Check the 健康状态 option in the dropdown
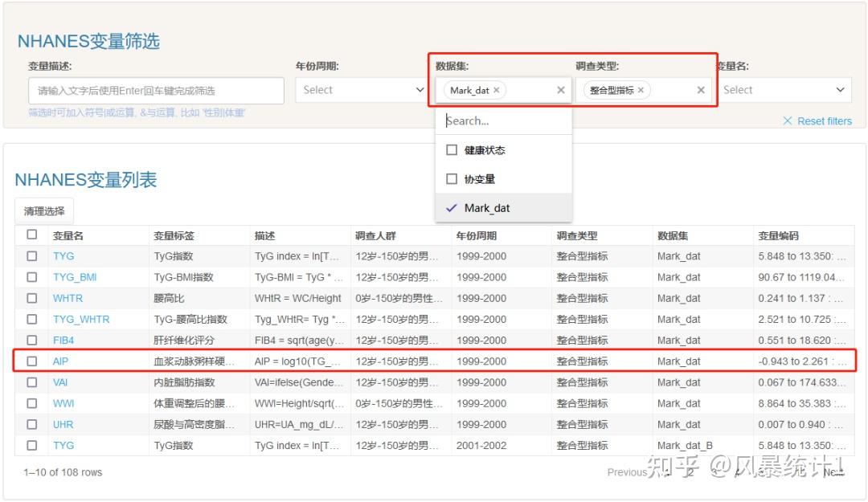 pos(451,149)
